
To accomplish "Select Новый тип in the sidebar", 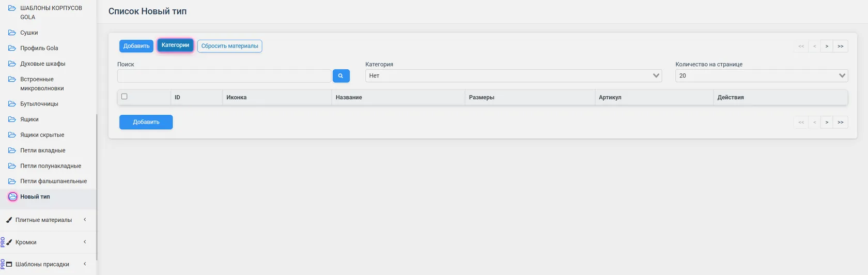I will [x=35, y=197].
